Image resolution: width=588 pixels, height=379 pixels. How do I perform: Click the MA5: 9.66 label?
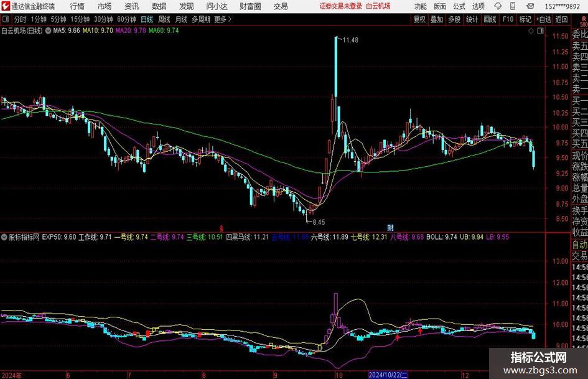click(x=67, y=30)
